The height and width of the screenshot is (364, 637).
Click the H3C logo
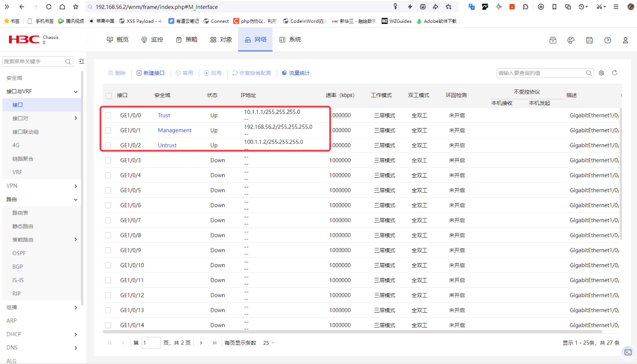tap(24, 40)
